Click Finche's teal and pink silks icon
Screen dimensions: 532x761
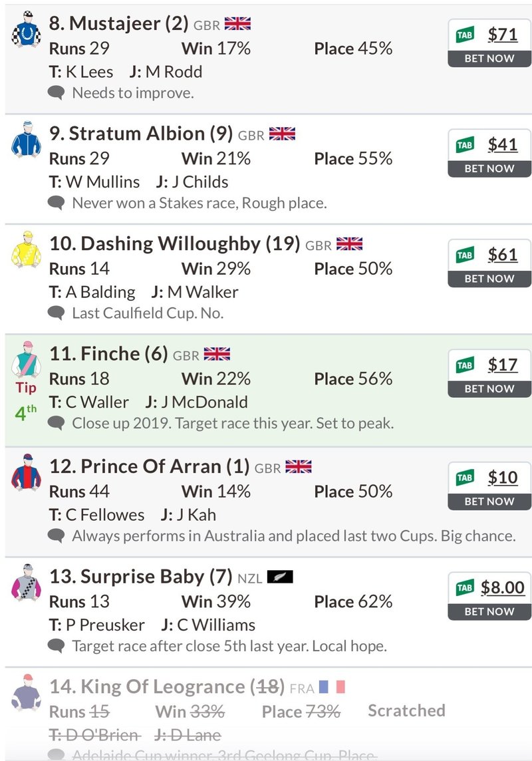tap(27, 360)
